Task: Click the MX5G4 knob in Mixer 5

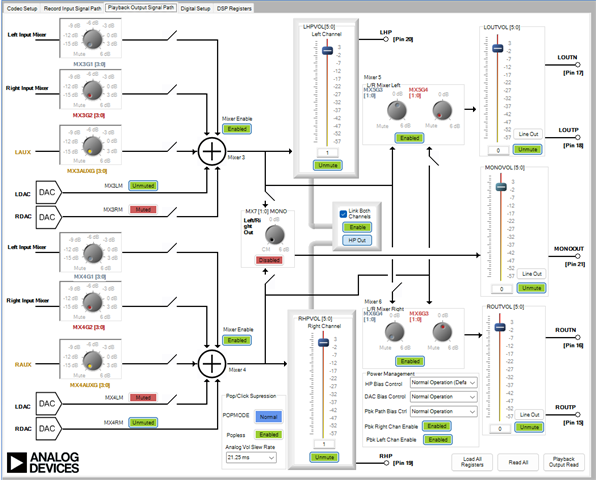Action: (x=442, y=111)
